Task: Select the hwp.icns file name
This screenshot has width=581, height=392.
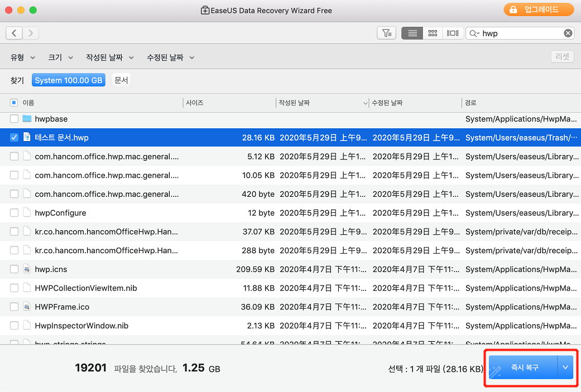Action: coord(51,269)
